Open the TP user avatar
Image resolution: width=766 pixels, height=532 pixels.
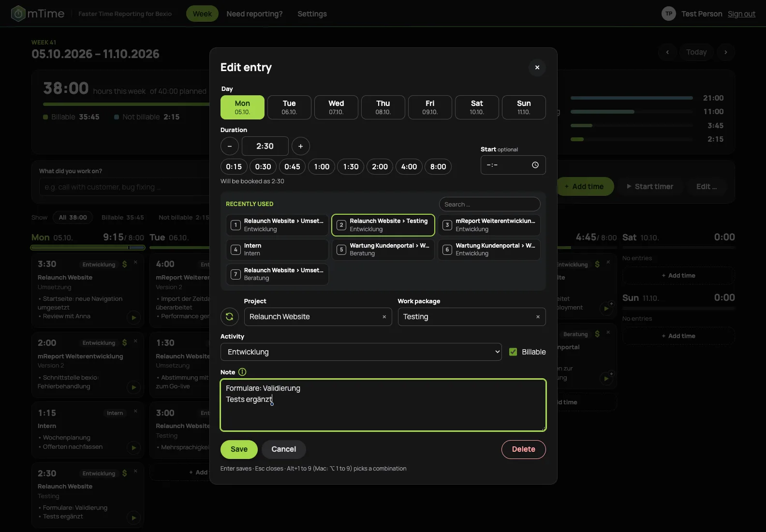pos(668,14)
